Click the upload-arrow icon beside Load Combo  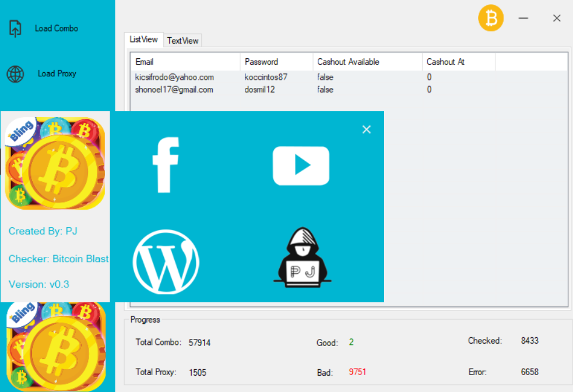(x=15, y=29)
